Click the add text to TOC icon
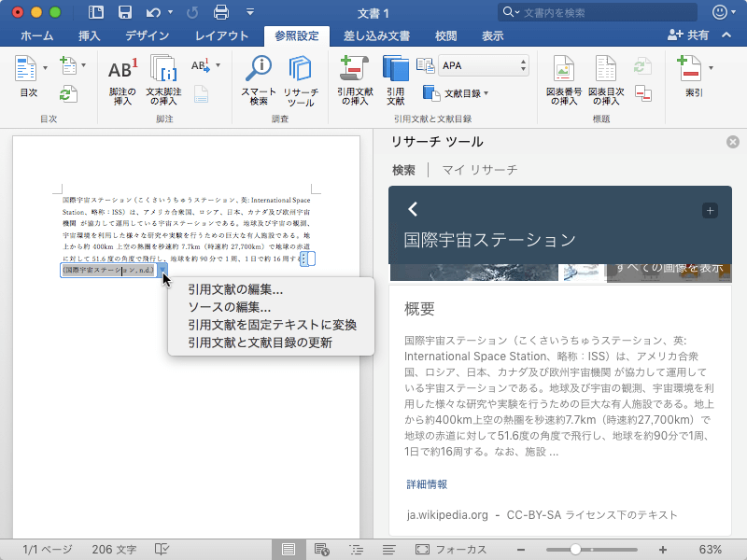The width and height of the screenshot is (747, 560). (68, 65)
